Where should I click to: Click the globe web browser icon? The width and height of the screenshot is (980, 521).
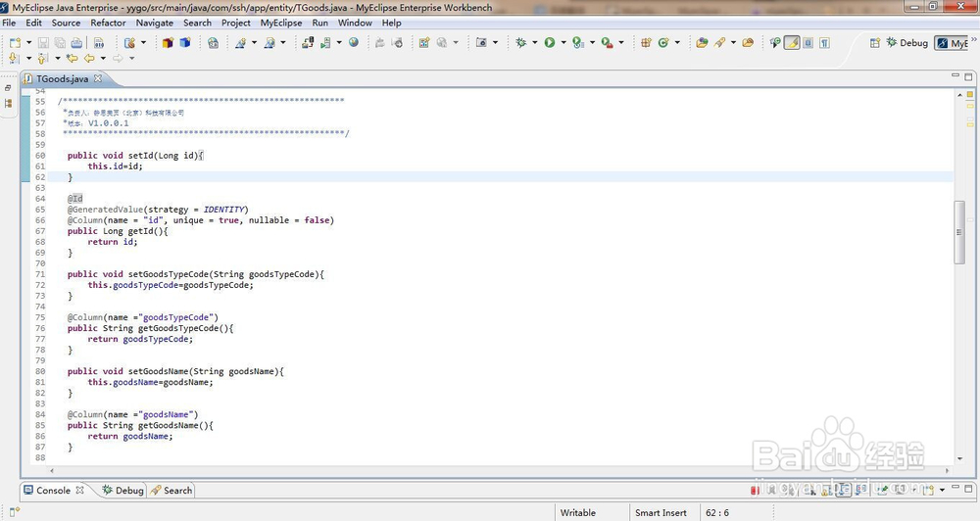coord(354,42)
